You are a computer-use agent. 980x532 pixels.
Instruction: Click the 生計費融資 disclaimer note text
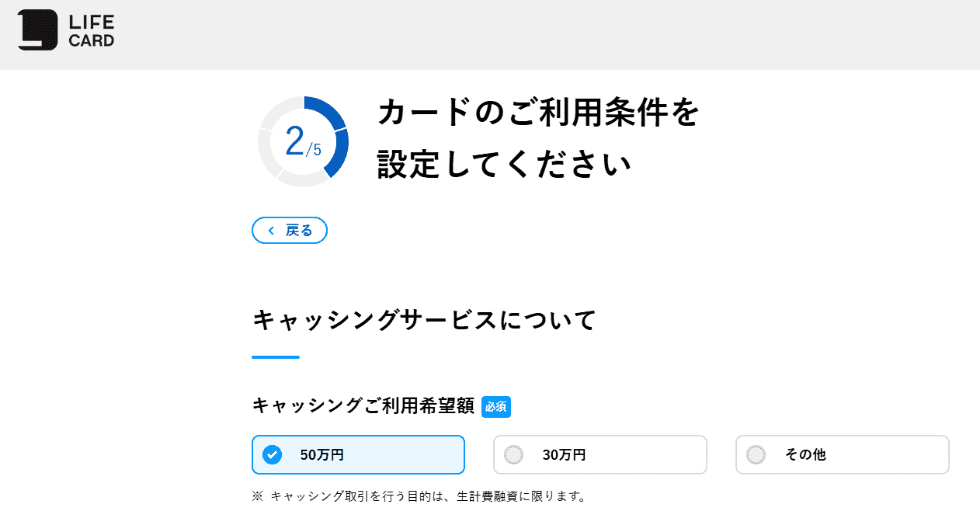click(x=419, y=496)
